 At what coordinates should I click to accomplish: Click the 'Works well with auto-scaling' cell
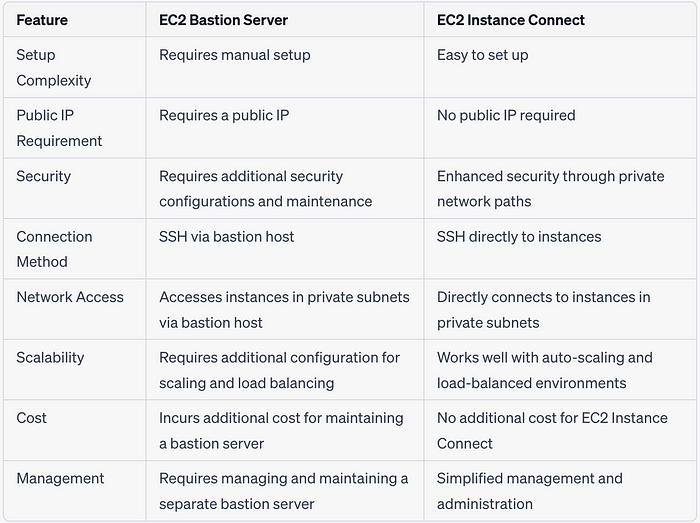coord(545,370)
